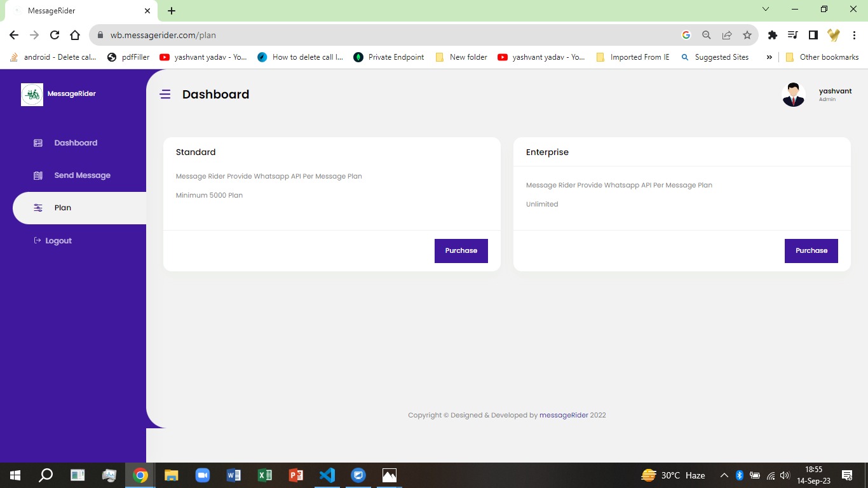Open the New folder bookmark folder

[x=461, y=57]
